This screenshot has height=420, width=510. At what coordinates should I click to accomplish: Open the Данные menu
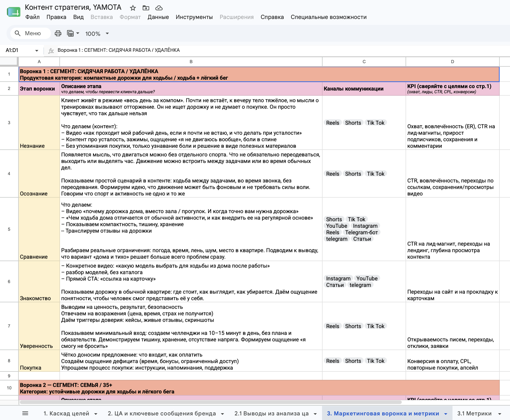(x=158, y=17)
